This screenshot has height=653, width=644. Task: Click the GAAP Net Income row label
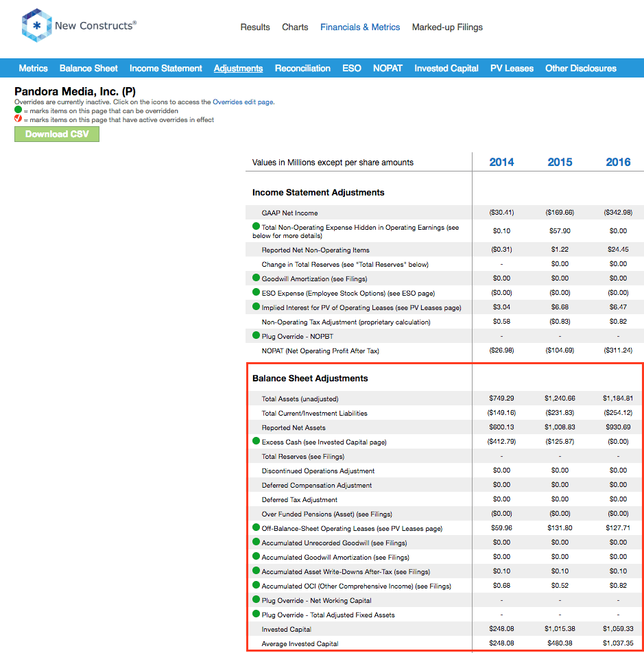click(x=289, y=213)
